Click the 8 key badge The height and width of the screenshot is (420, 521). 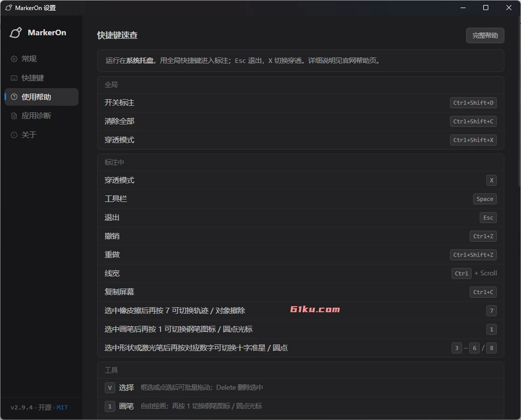coord(491,348)
